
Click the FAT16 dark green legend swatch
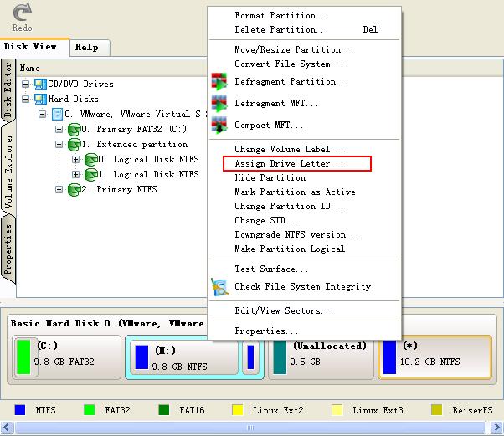point(164,410)
